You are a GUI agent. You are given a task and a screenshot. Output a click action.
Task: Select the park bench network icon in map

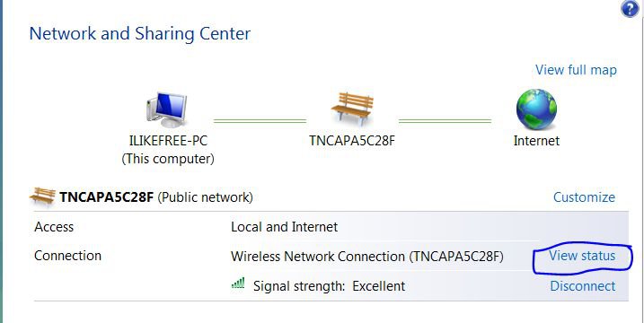(x=352, y=109)
